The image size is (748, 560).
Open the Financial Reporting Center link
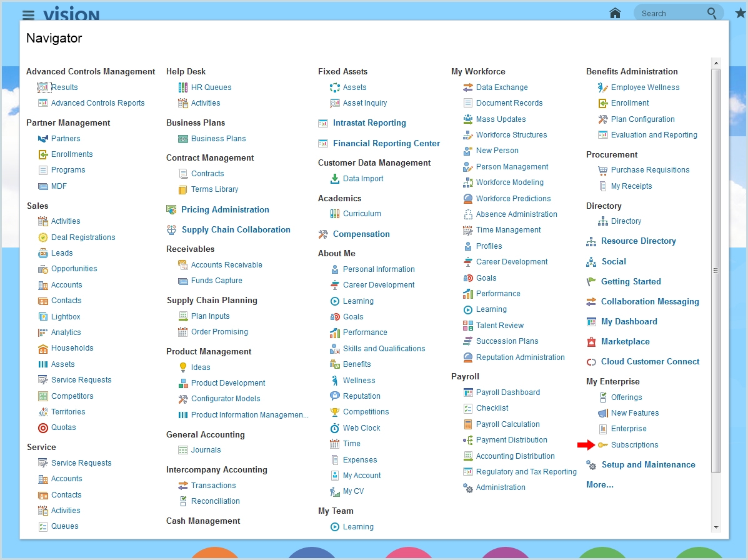[x=386, y=143]
